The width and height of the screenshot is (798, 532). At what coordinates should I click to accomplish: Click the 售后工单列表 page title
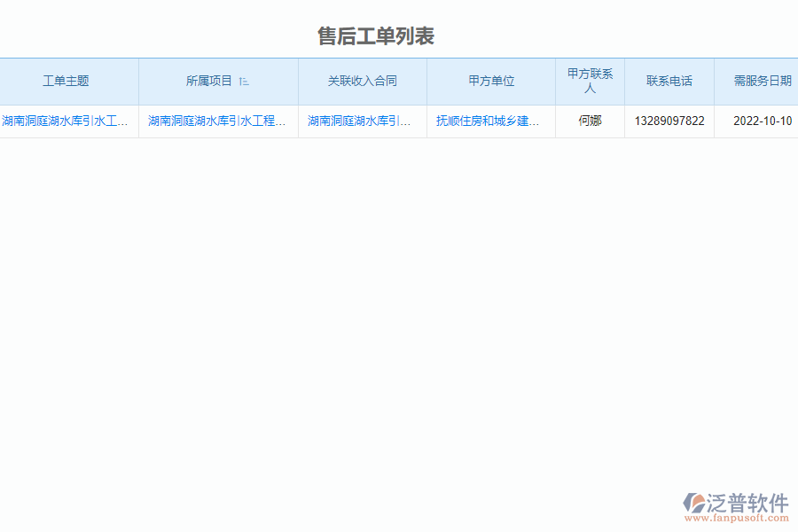tap(379, 35)
